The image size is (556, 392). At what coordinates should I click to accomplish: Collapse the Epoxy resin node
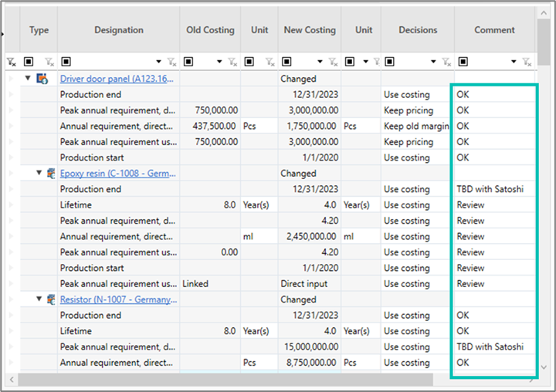(39, 173)
